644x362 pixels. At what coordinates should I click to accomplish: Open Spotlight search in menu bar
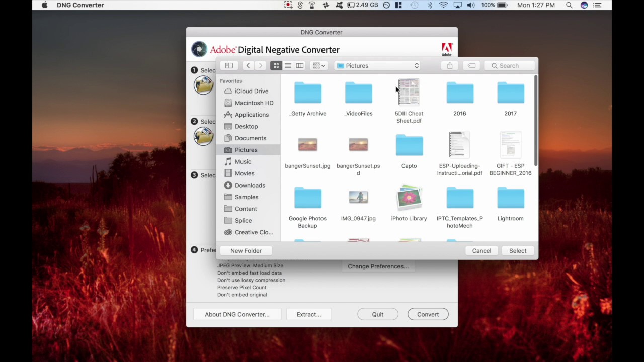coord(569,5)
